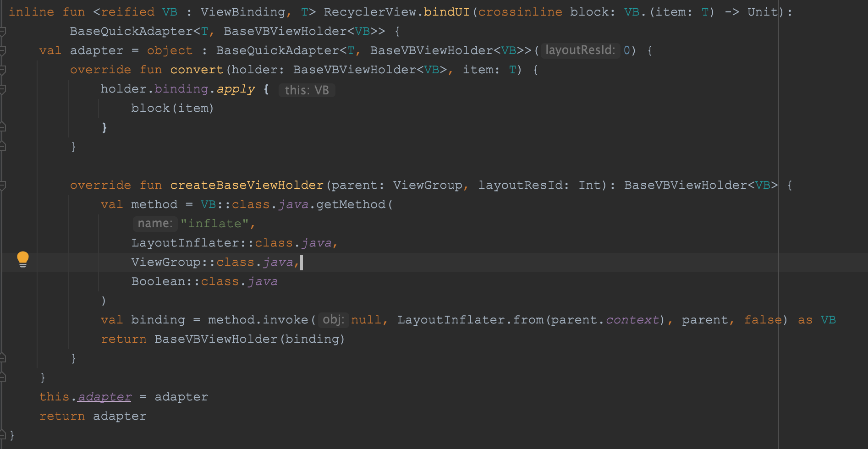Screen dimensions: 868x449
Task: Place the cursor on the 'bindUI' function name
Action: tap(446, 12)
